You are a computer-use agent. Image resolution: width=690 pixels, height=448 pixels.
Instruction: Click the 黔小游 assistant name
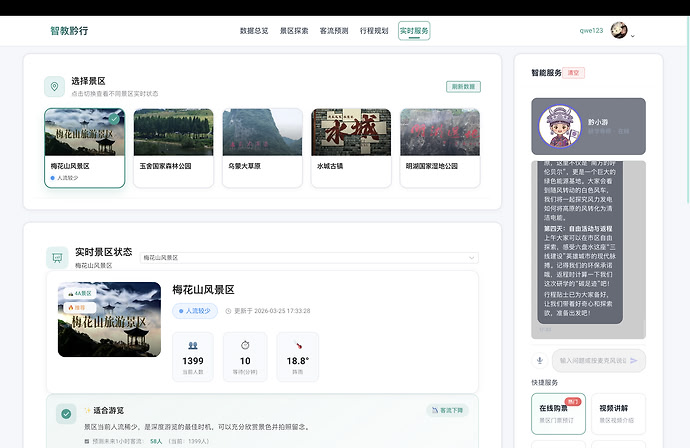click(598, 122)
